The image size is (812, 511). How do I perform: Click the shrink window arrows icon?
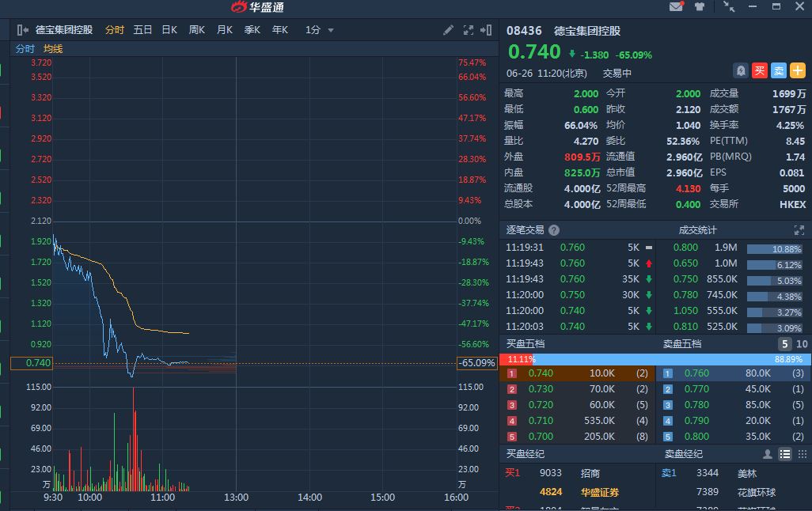pos(729,7)
